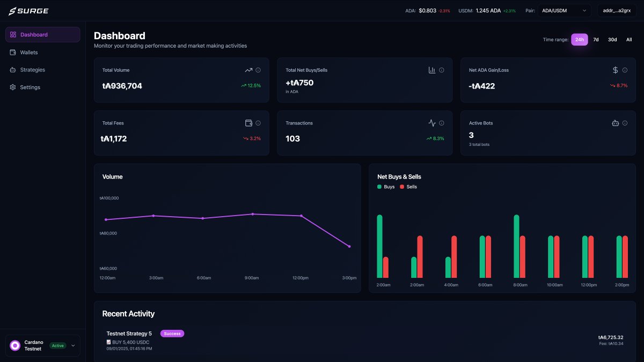Click the Total Volume value tA936,704
This screenshot has height=362, width=644.
tap(122, 86)
